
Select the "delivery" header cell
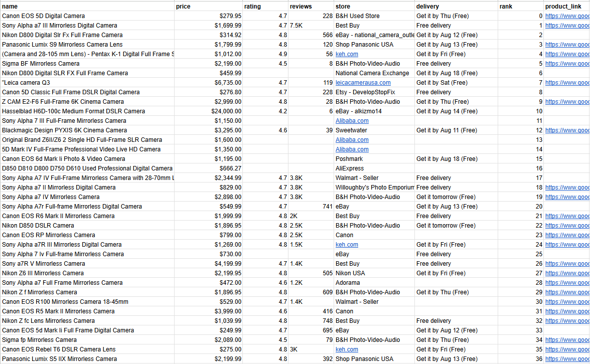[x=456, y=7]
